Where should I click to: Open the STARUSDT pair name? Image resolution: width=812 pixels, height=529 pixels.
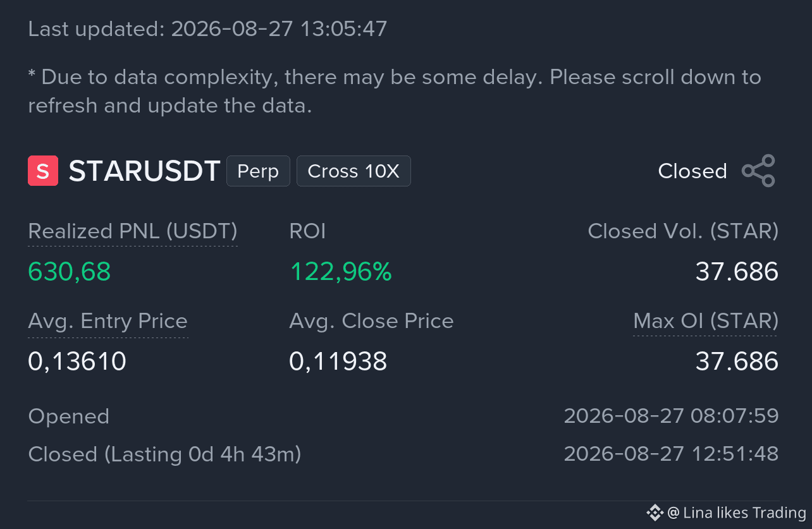coord(144,171)
